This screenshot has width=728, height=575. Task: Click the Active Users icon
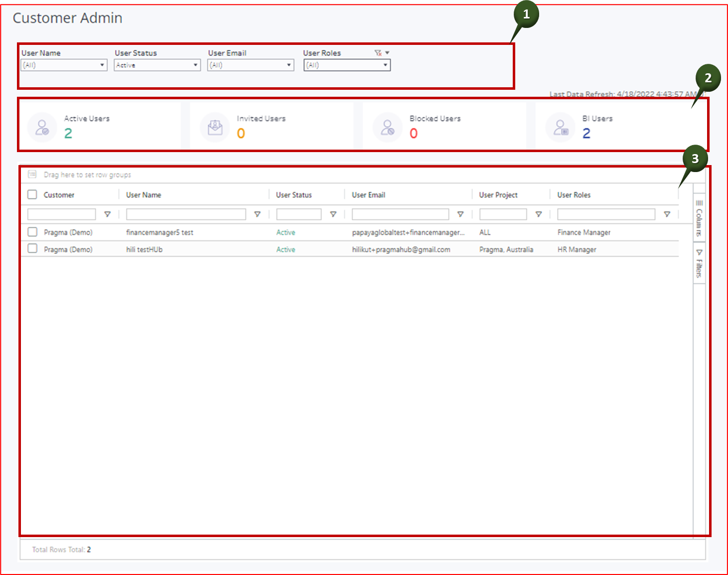click(42, 126)
